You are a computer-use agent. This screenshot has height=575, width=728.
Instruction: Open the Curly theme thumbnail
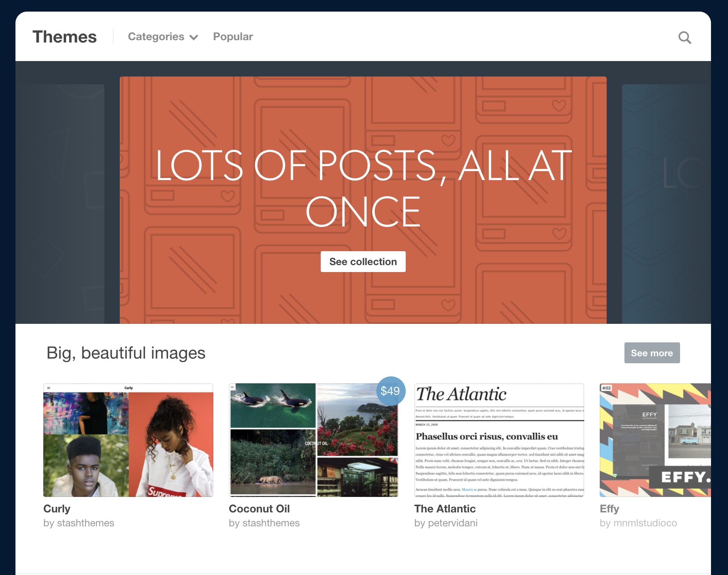pos(128,440)
